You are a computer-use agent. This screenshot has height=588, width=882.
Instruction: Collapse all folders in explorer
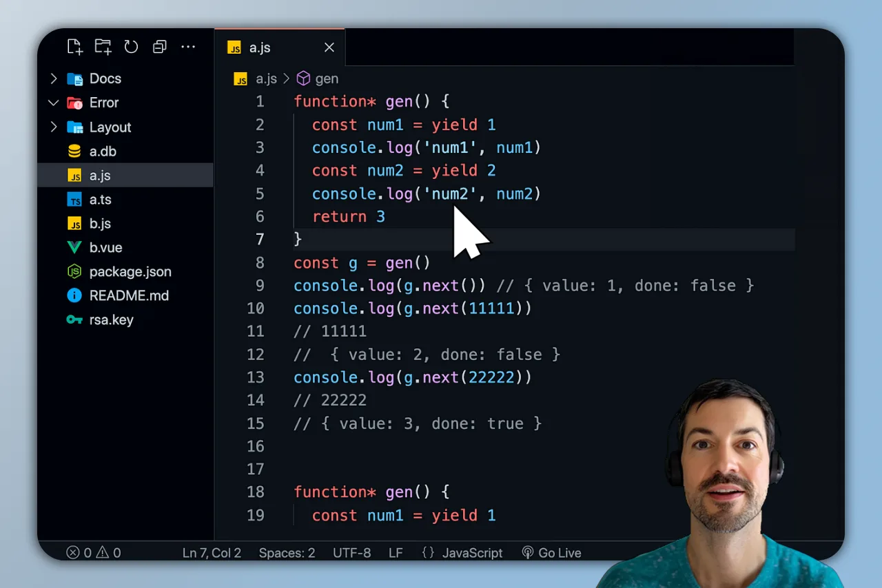[x=160, y=47]
